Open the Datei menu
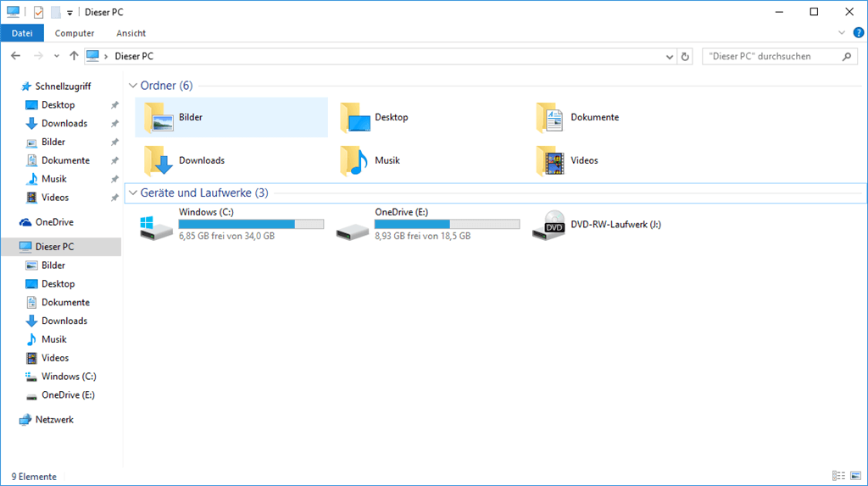Image resolution: width=868 pixels, height=486 pixels. [x=22, y=33]
